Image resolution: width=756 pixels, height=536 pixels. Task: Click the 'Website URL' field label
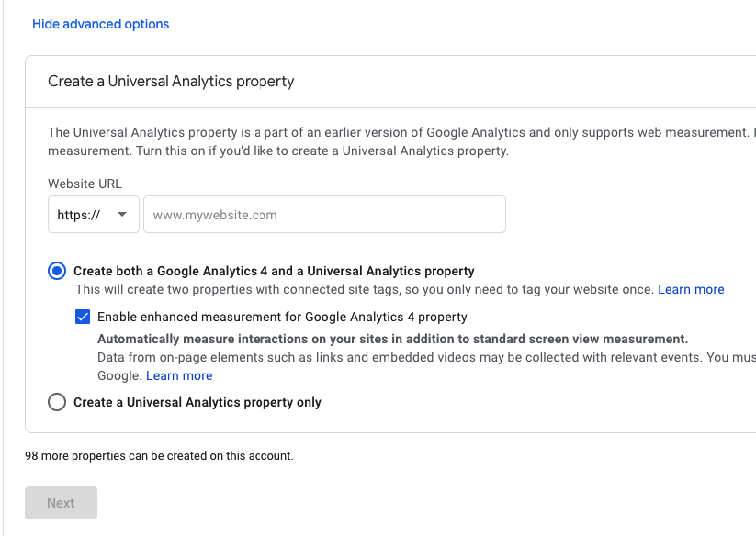click(85, 184)
